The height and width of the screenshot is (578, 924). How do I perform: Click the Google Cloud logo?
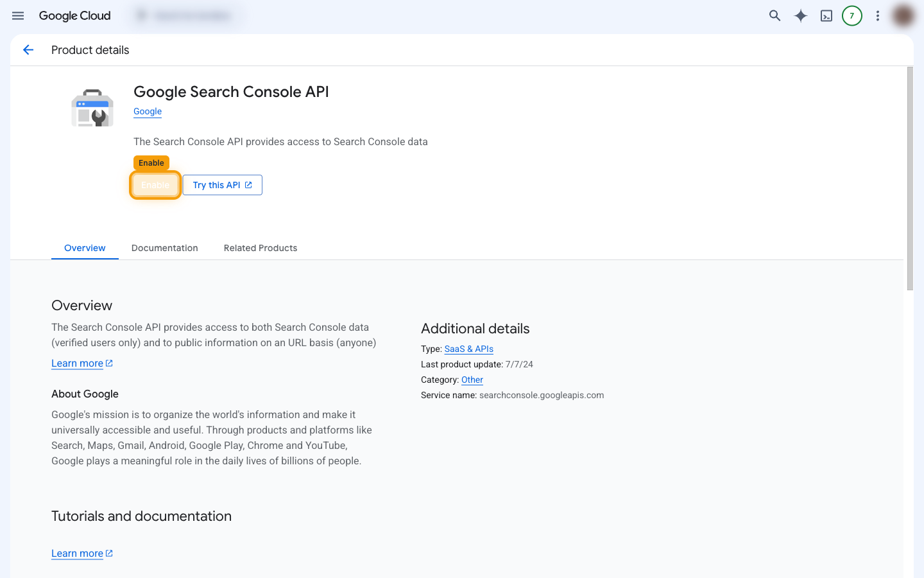click(74, 15)
